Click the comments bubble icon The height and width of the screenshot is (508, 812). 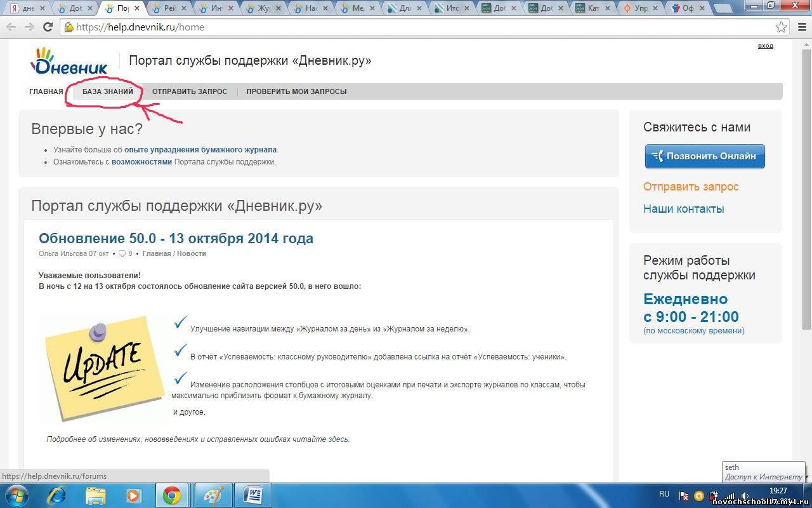click(x=122, y=253)
